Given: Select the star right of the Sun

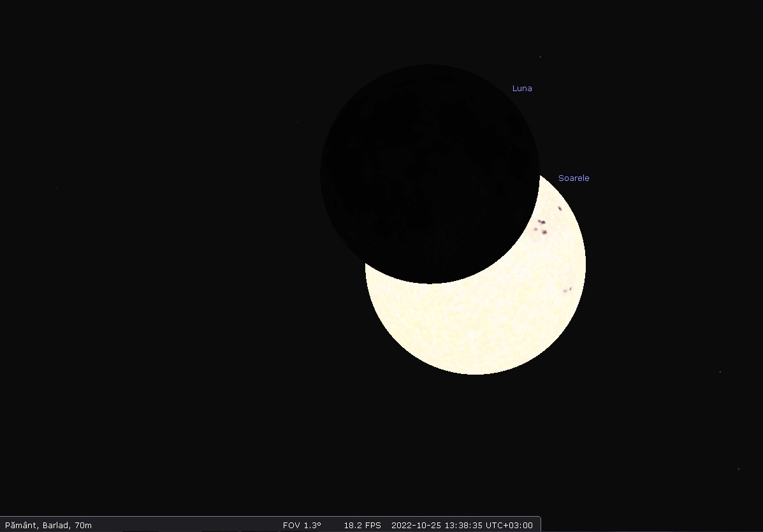Looking at the screenshot, I should point(720,371).
